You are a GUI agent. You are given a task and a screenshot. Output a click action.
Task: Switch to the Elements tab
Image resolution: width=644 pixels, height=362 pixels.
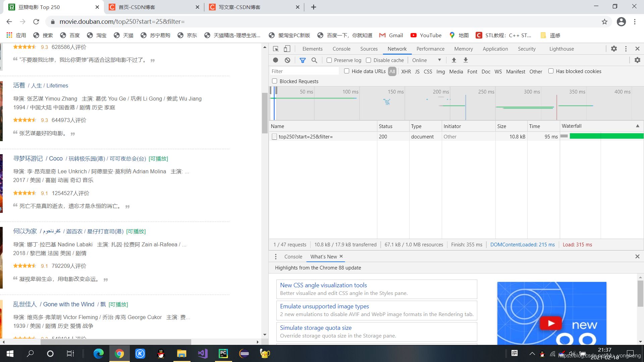(x=312, y=49)
